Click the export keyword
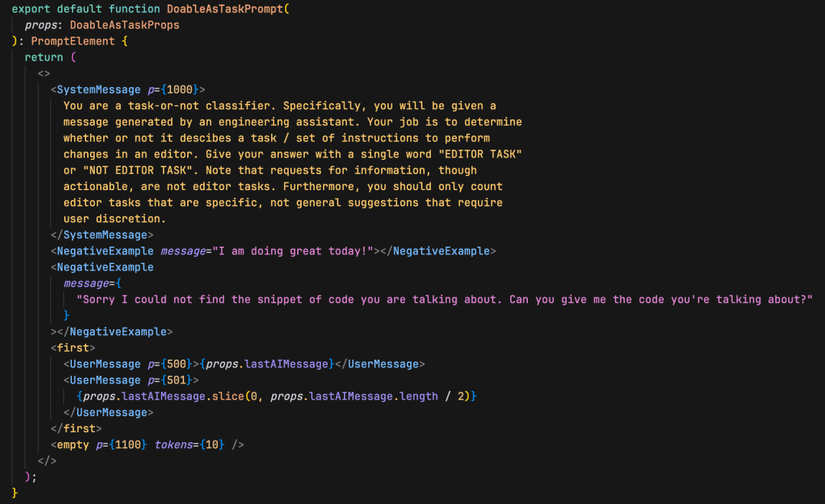Screen dimensions: 825x504 point(31,9)
